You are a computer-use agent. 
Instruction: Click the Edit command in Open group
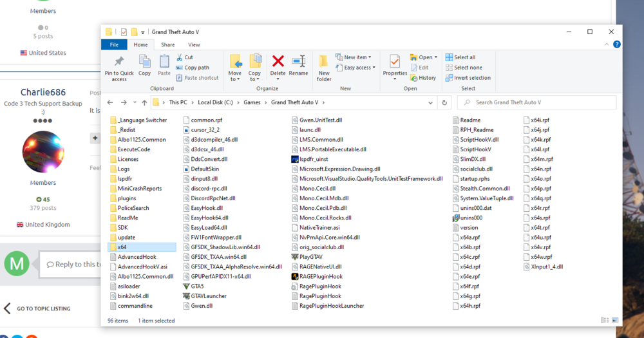coord(419,68)
